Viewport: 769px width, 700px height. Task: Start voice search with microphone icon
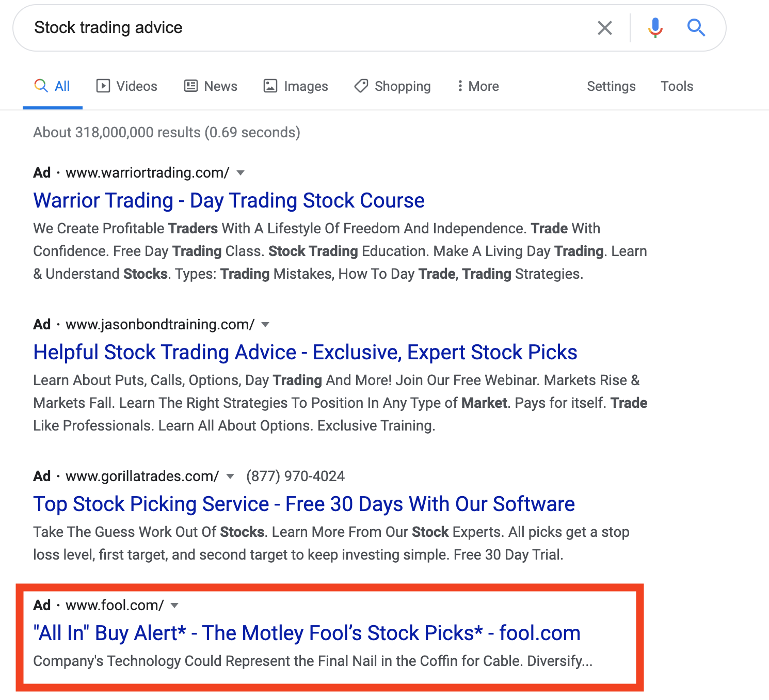[x=655, y=28]
